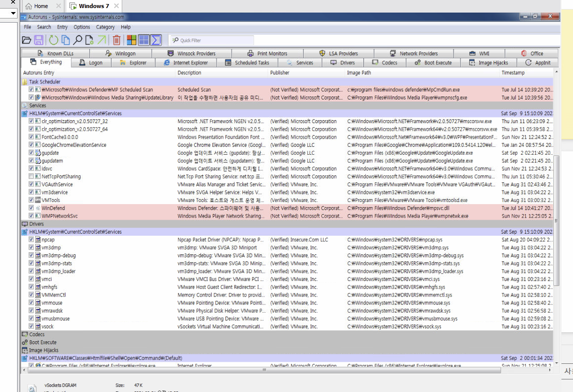Copy the selected entry with the copy icon
This screenshot has height=392, width=573.
(x=66, y=40)
